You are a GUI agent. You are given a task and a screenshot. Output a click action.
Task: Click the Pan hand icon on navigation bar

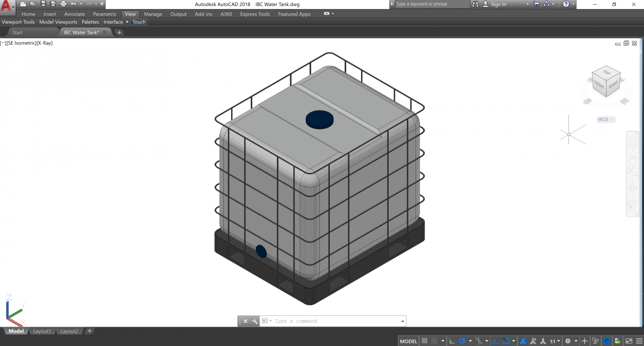[x=634, y=159]
